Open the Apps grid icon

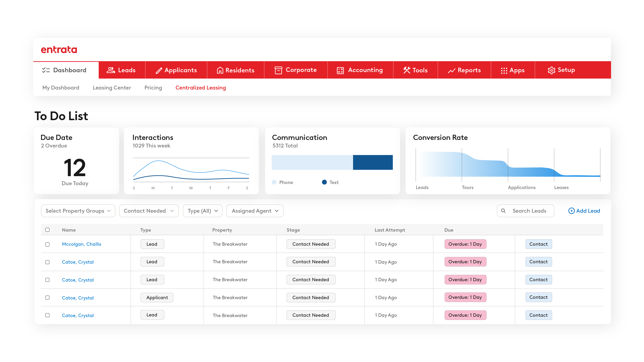click(504, 70)
